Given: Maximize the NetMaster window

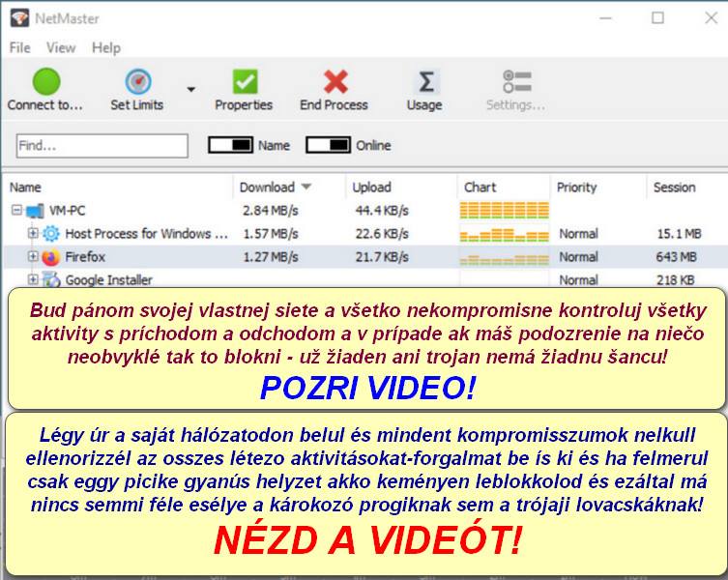Looking at the screenshot, I should pyautogui.click(x=657, y=18).
